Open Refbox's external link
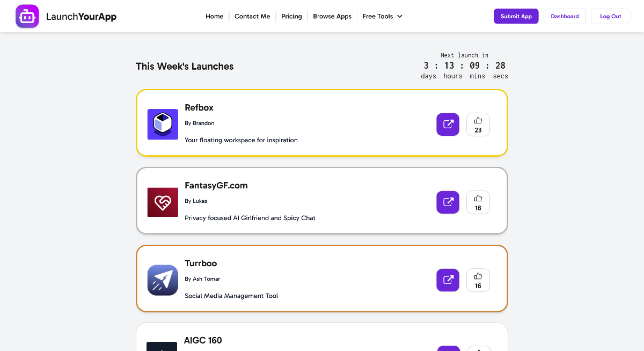Viewport: 644px width, 351px height. [448, 124]
